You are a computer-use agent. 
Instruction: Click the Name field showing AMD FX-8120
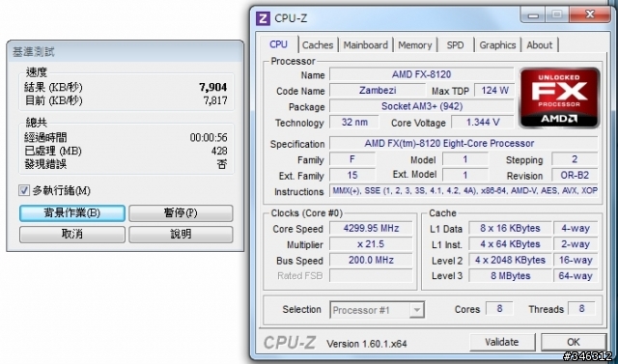coord(421,74)
